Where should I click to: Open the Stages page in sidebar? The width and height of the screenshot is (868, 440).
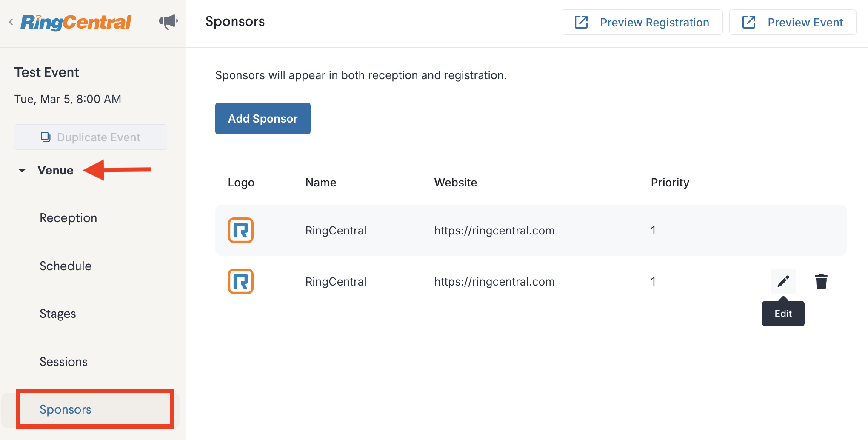pos(58,314)
